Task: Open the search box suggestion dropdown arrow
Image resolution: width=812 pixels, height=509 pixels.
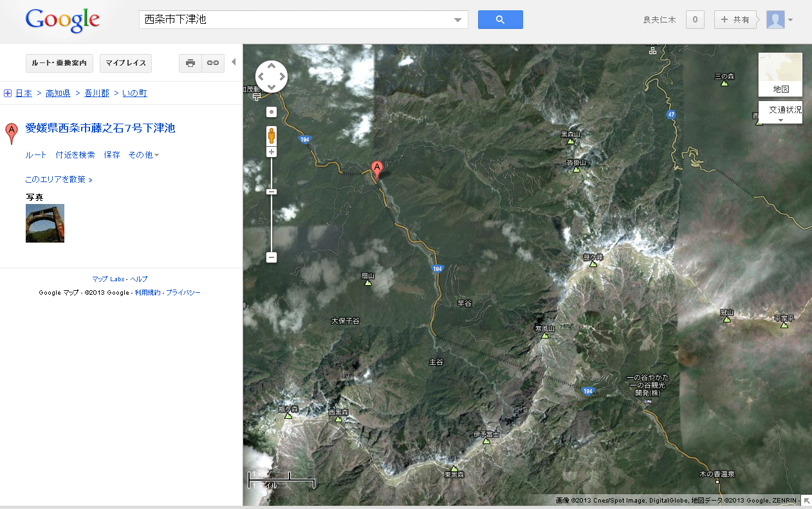Action: click(458, 20)
